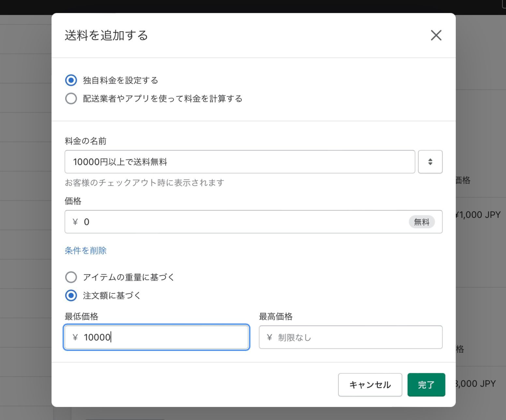Click the 料金の名前 label
Screen dimensions: 506x420
point(86,141)
